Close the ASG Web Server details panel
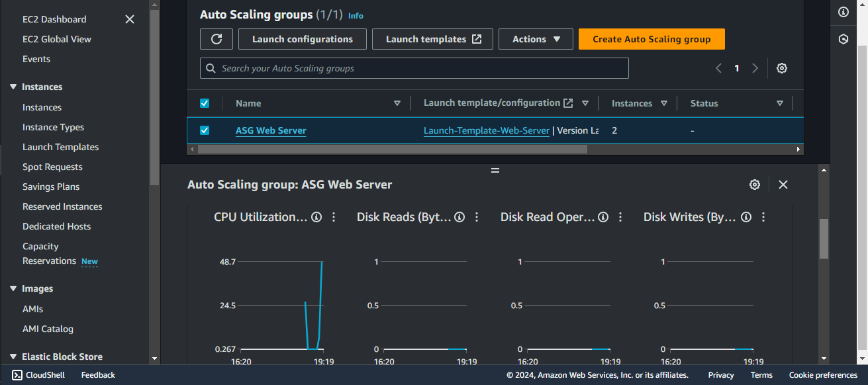 [783, 185]
